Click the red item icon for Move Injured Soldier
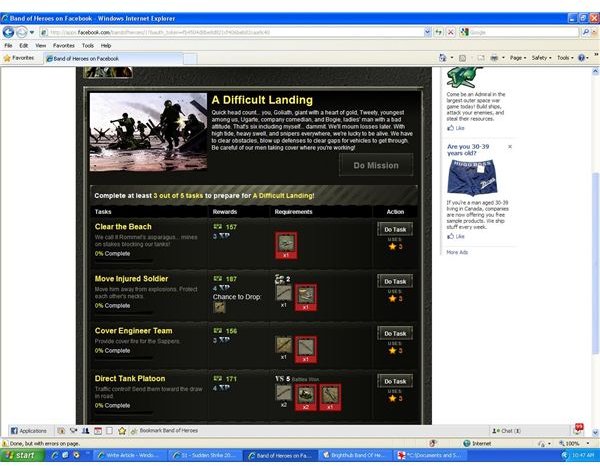This screenshot has height=466, width=600. pyautogui.click(x=305, y=297)
